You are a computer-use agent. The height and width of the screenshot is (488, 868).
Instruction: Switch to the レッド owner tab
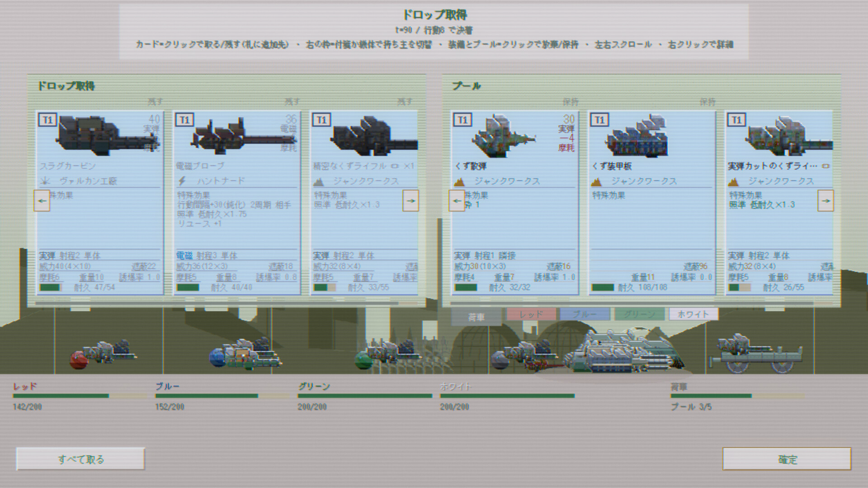click(531, 314)
